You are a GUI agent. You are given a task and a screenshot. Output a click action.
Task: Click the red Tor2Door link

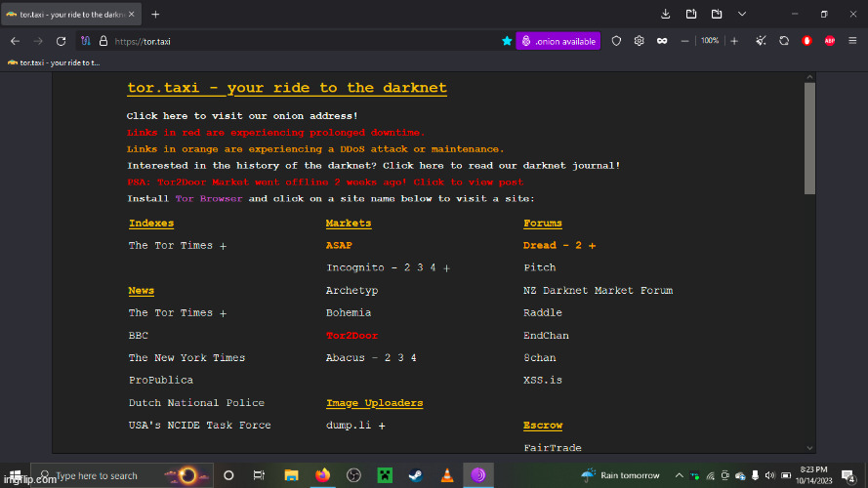352,336
